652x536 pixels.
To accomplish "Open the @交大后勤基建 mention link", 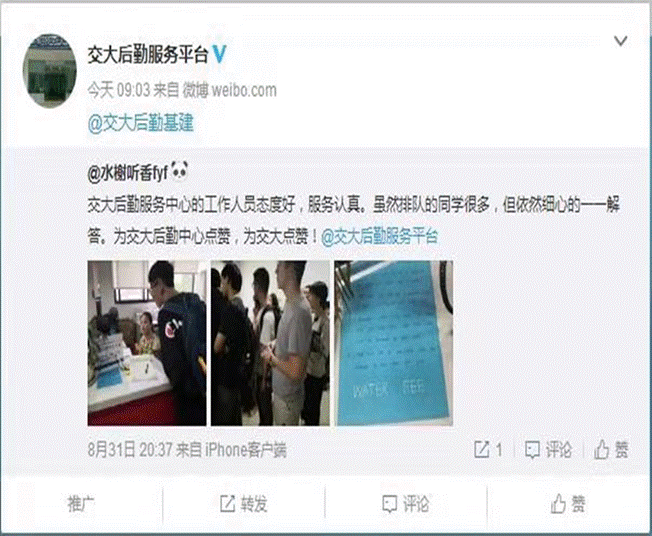I will coord(141,123).
